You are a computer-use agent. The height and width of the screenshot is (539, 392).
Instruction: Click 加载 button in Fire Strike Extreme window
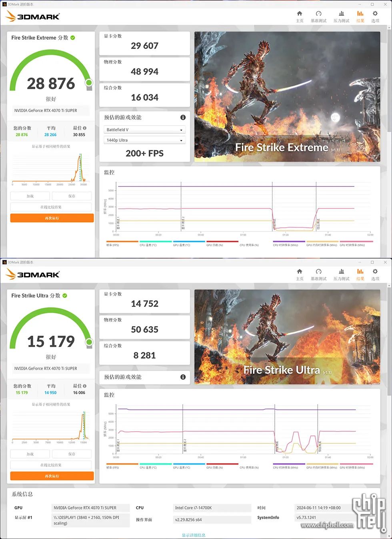pos(30,196)
